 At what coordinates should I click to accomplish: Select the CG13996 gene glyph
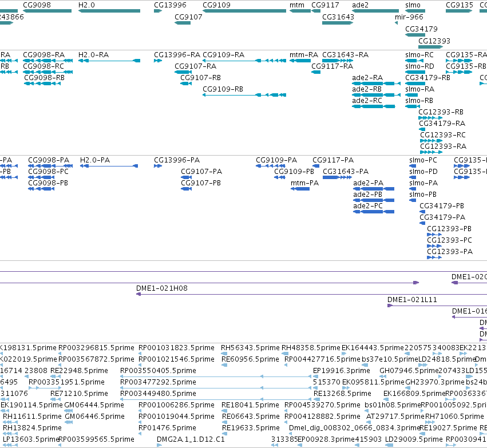click(158, 11)
